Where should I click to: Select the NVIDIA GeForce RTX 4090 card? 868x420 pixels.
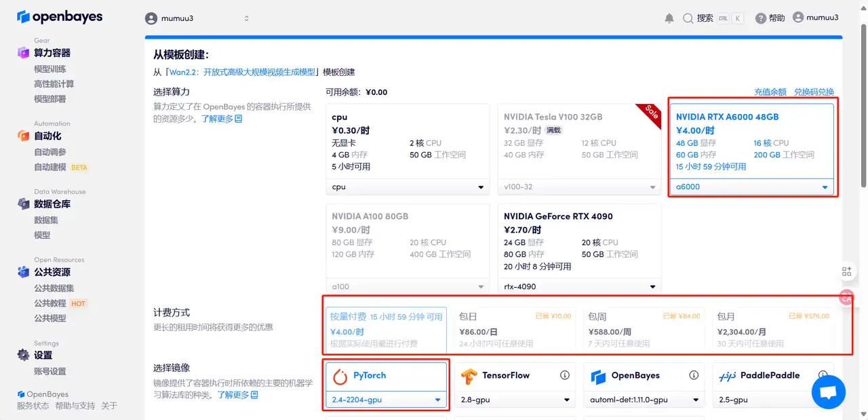point(579,249)
